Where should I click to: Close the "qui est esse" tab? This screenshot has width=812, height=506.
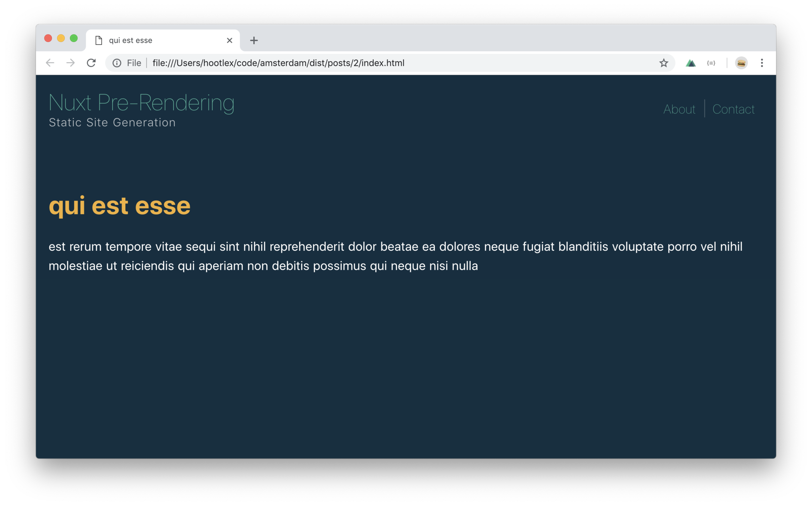(229, 40)
